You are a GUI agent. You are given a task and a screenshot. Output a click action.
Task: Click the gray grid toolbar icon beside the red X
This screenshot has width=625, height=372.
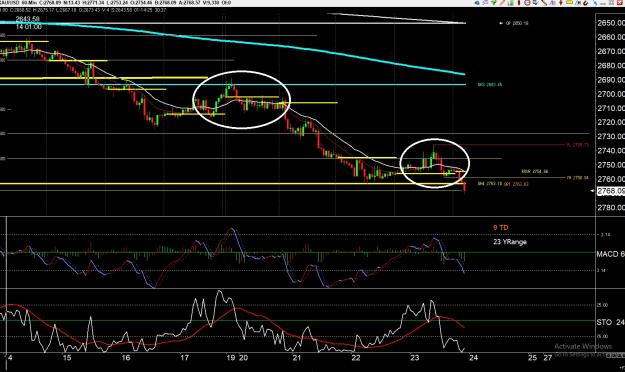click(x=611, y=2)
